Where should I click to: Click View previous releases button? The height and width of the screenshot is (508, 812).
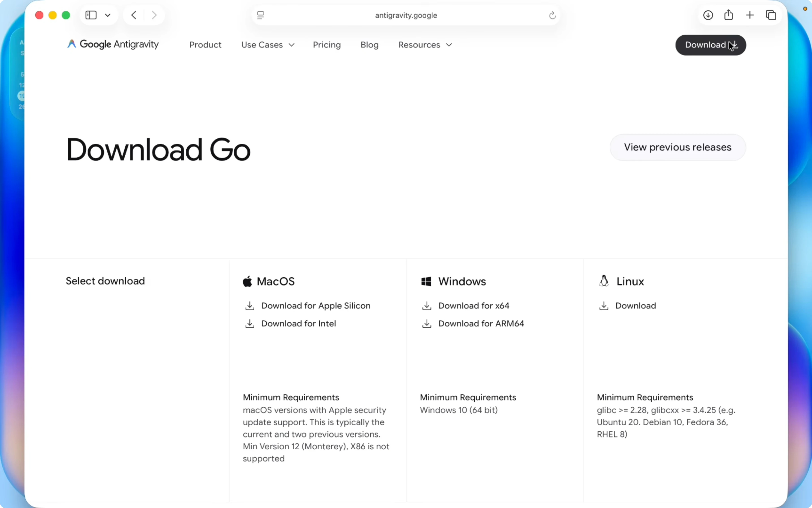click(x=678, y=147)
